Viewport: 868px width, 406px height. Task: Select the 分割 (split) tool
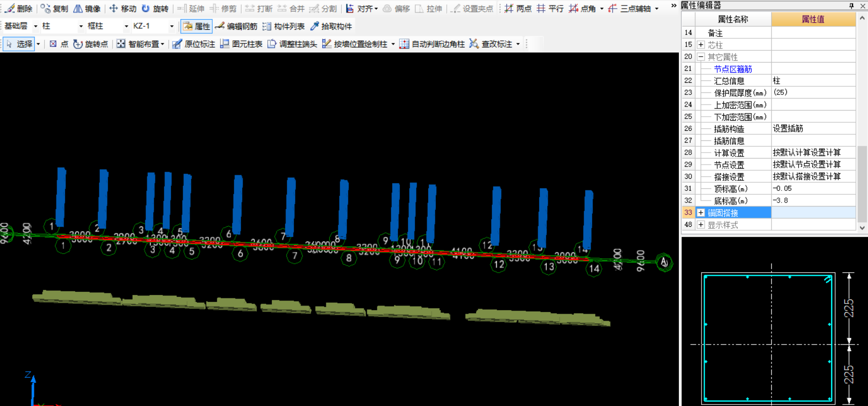click(323, 9)
